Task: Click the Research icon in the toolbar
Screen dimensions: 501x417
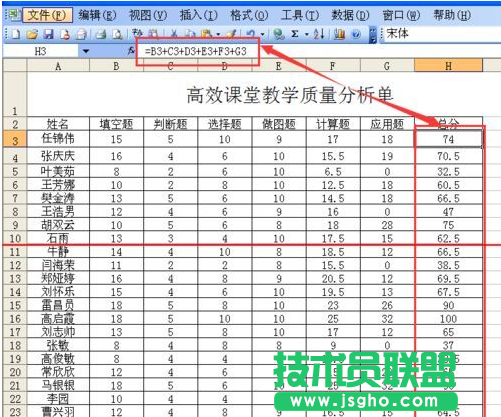Action: pyautogui.click(x=153, y=33)
